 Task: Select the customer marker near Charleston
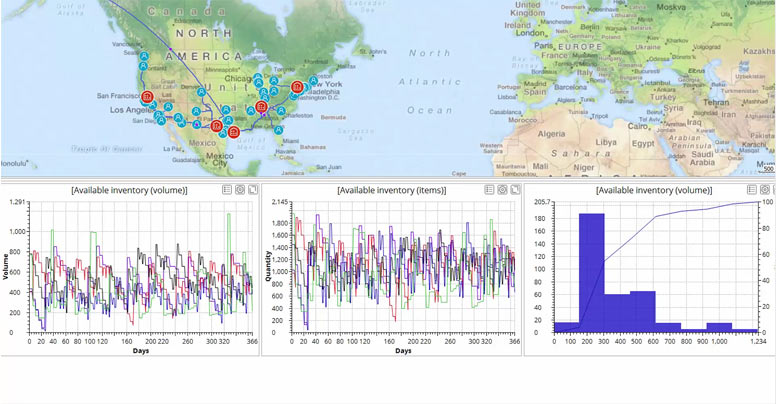pyautogui.click(x=281, y=111)
